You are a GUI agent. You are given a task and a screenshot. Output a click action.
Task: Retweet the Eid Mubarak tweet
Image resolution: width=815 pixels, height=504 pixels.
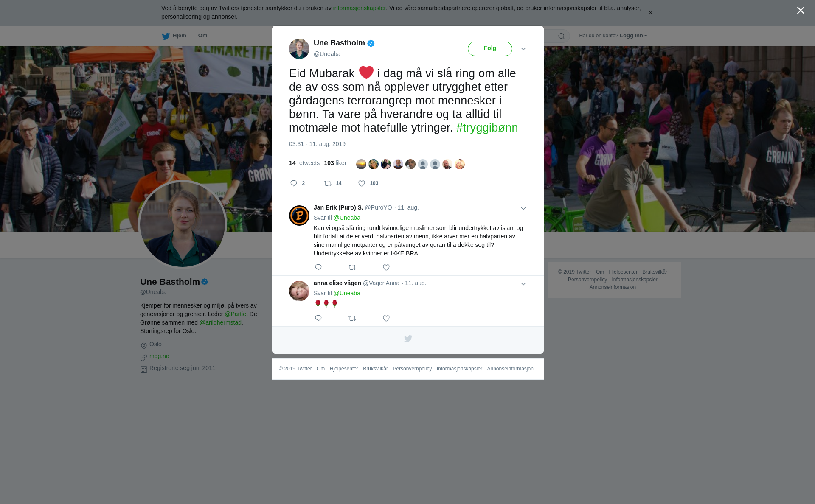coord(332,183)
